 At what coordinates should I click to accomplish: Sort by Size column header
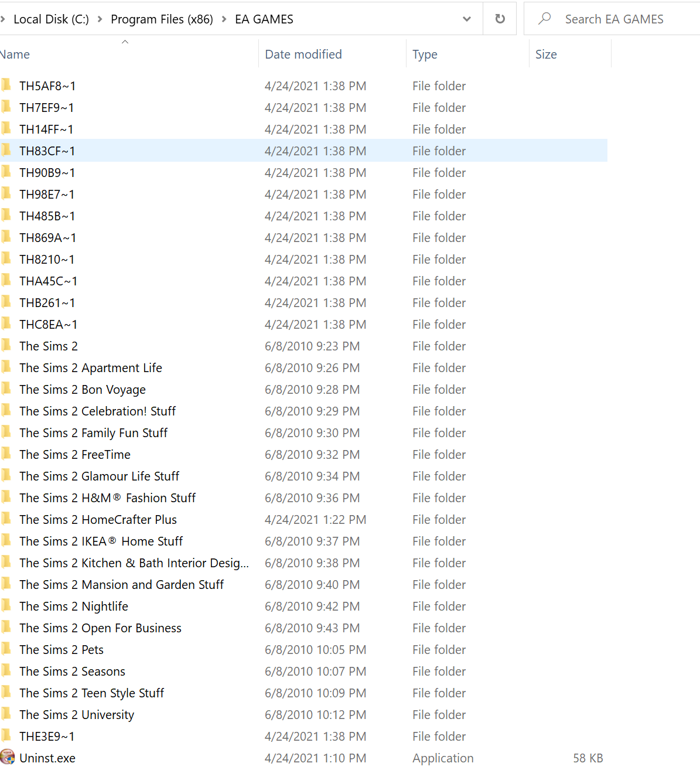click(x=546, y=54)
